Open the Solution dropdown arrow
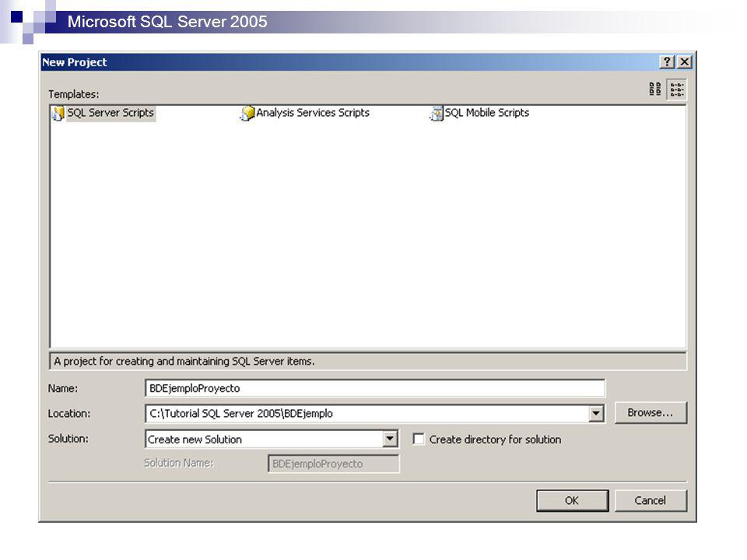The width and height of the screenshot is (747, 560). 390,439
